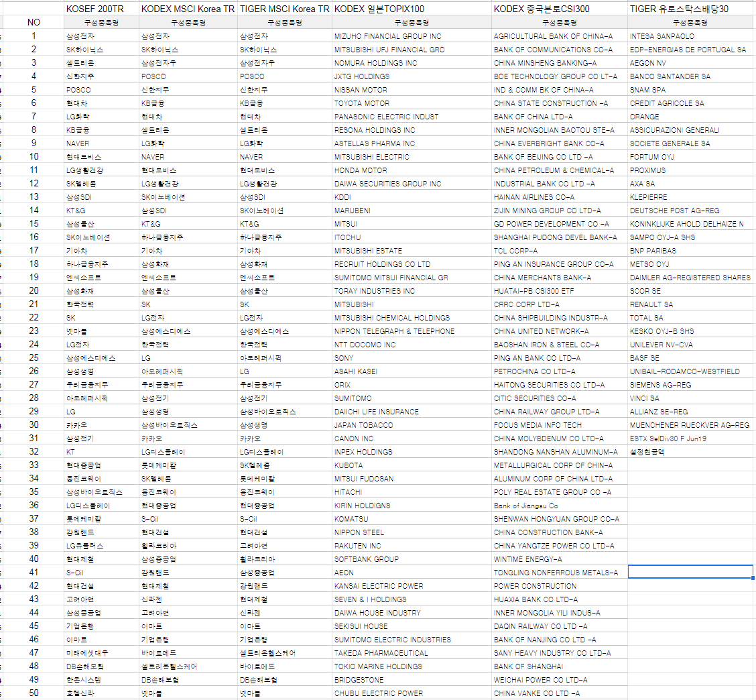Image resolution: width=756 pixels, height=700 pixels.
Task: Click the SONY cell
Action: click(x=412, y=357)
